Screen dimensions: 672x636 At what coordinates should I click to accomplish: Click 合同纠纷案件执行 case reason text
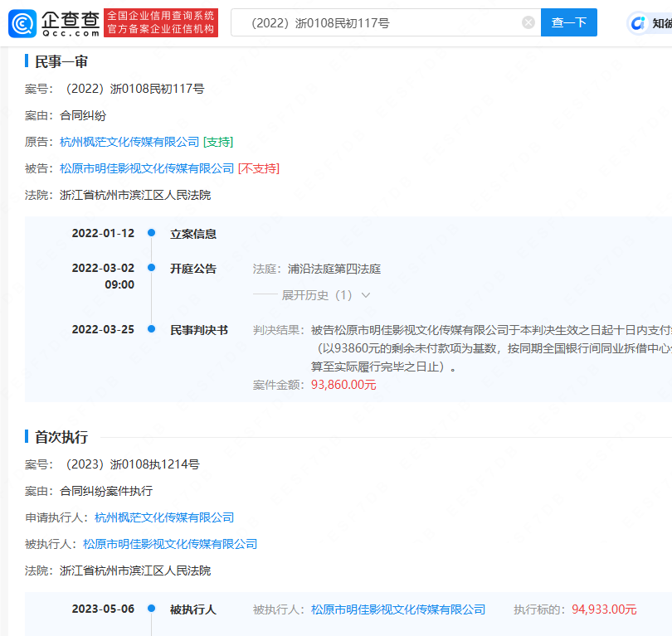click(106, 491)
